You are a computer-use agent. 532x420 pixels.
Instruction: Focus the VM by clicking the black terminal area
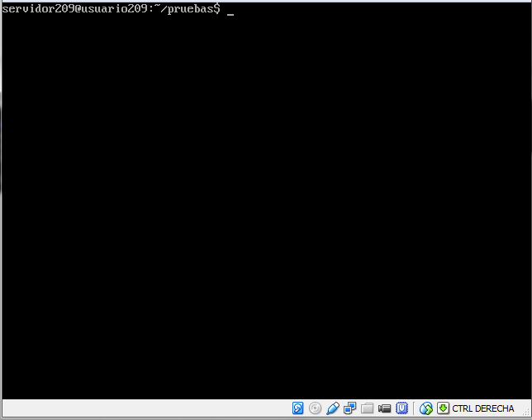click(264, 207)
